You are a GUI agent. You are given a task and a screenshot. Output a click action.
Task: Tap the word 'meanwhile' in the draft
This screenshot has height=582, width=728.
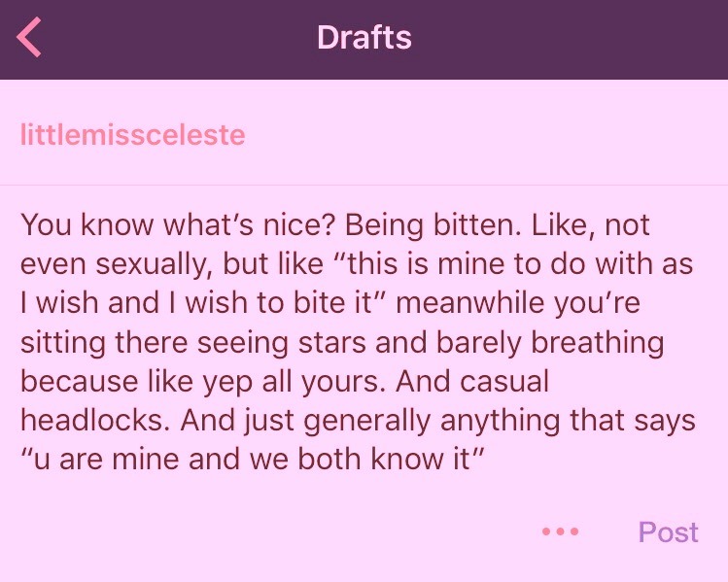point(469,302)
